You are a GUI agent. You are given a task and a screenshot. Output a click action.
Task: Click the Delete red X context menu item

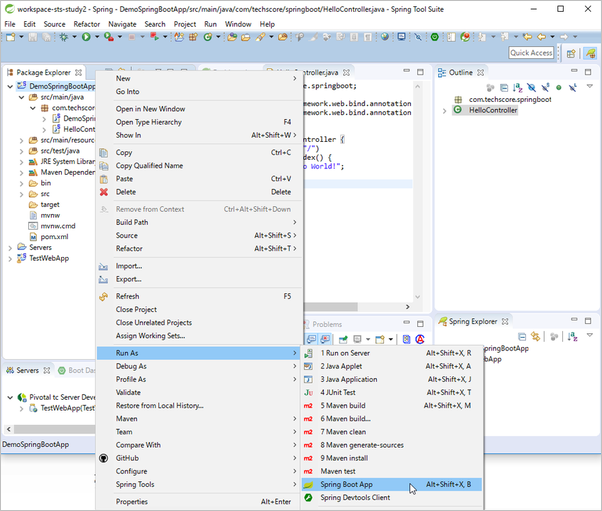tap(103, 192)
